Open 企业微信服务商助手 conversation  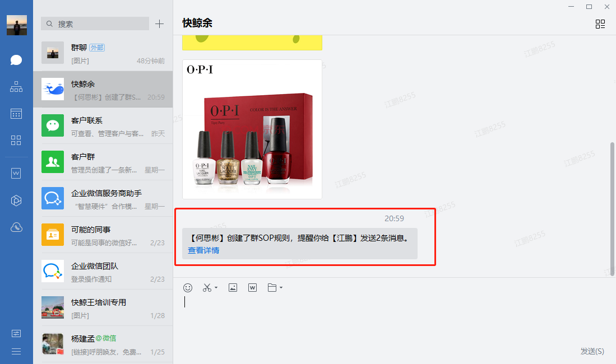103,198
